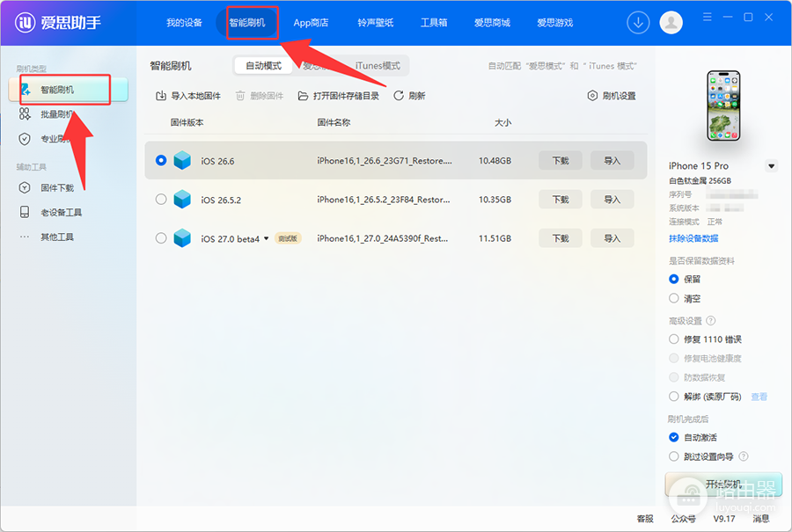Select 专业刷机 shield icon in sidebar
Viewport: 792px width, 532px height.
pos(25,139)
